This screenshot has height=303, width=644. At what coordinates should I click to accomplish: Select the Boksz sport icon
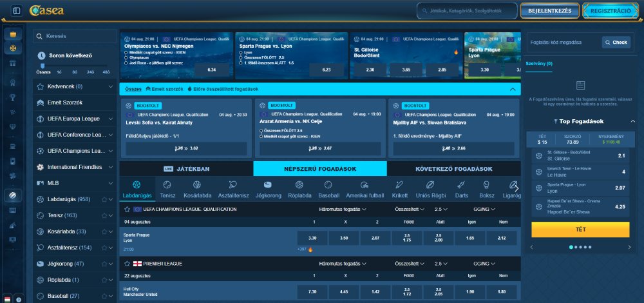click(x=487, y=189)
